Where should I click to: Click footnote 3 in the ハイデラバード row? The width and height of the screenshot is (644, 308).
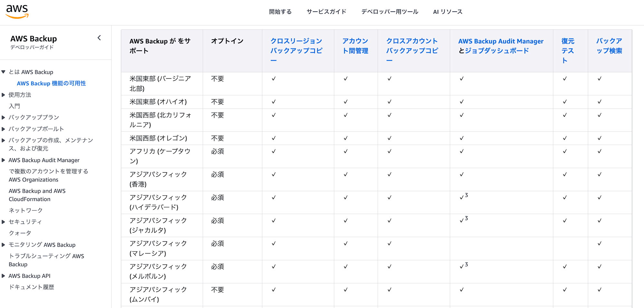point(466,195)
